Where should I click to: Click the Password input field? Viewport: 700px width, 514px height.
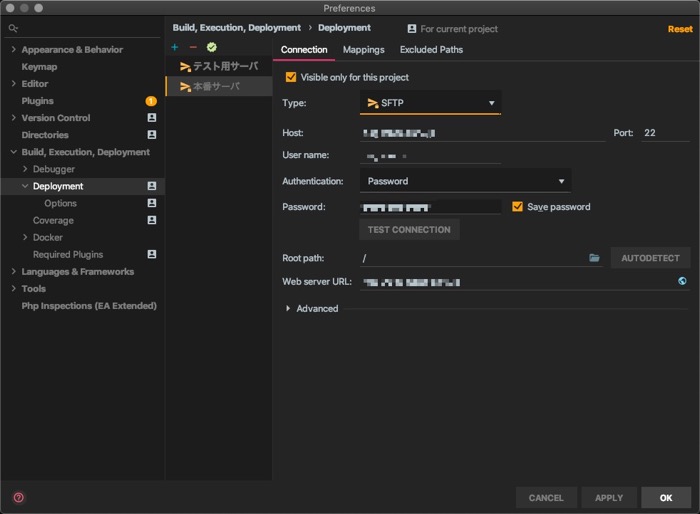[430, 207]
